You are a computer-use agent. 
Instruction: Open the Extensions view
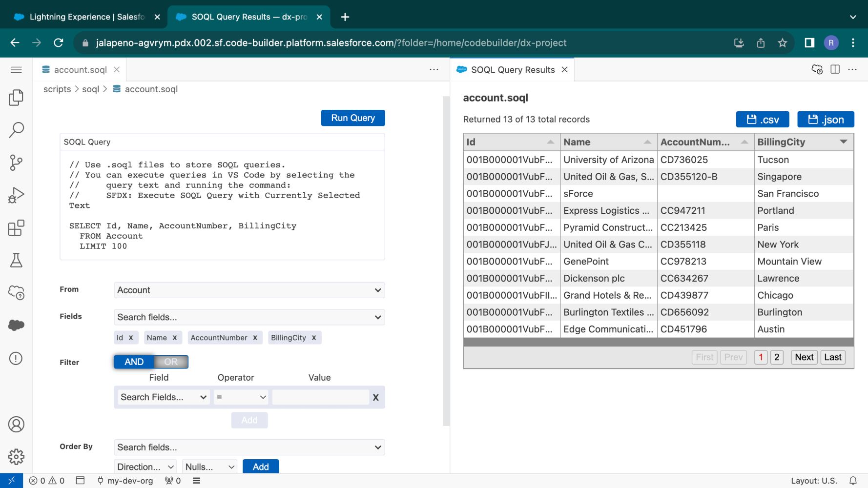(16, 228)
